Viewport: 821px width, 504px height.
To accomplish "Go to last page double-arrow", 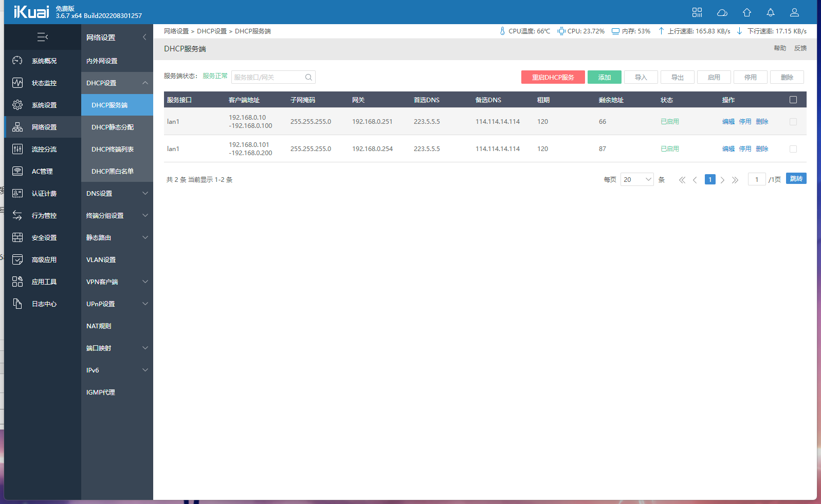I will 735,180.
